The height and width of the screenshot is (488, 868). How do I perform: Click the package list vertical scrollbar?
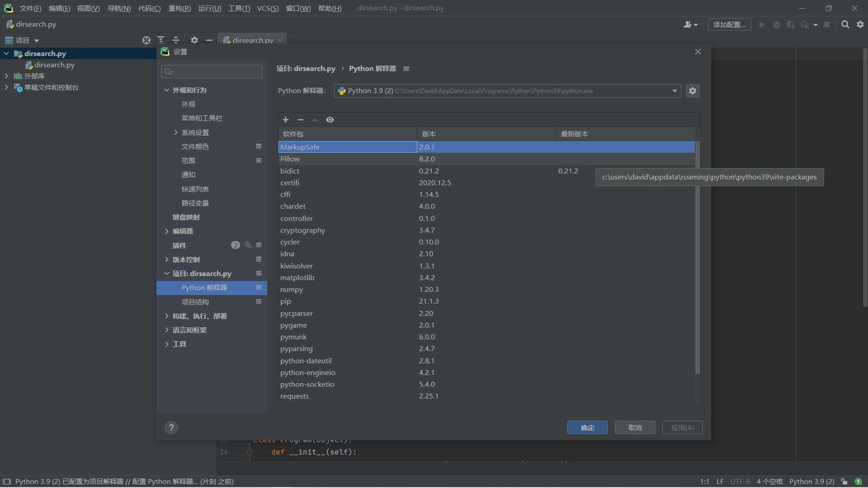[697, 258]
